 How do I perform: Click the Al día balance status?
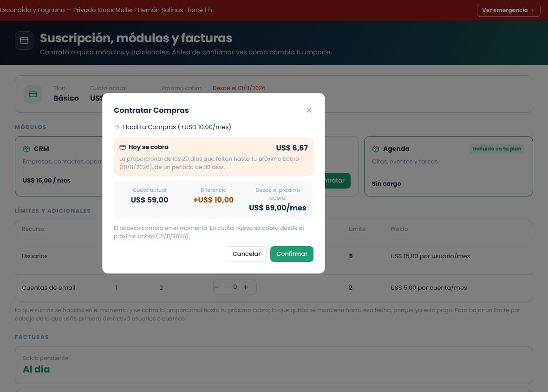(x=36, y=369)
